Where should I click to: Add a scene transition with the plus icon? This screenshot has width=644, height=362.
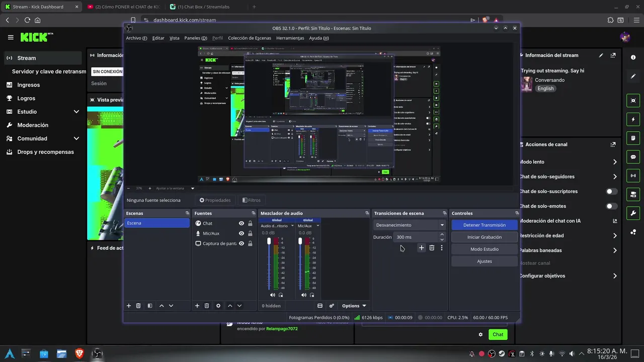point(422,248)
